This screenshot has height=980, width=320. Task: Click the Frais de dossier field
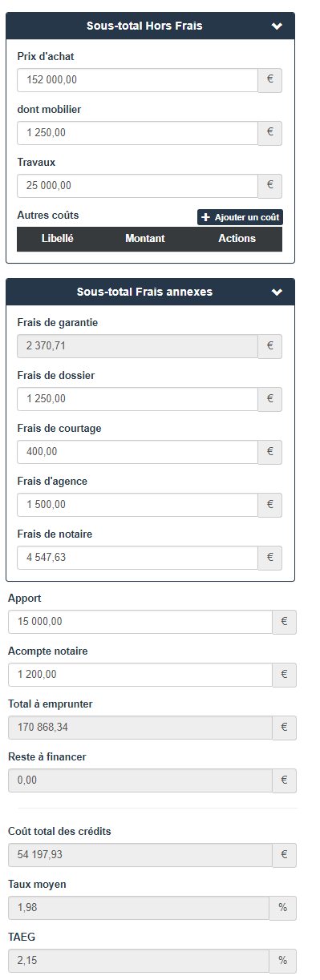tap(137, 399)
